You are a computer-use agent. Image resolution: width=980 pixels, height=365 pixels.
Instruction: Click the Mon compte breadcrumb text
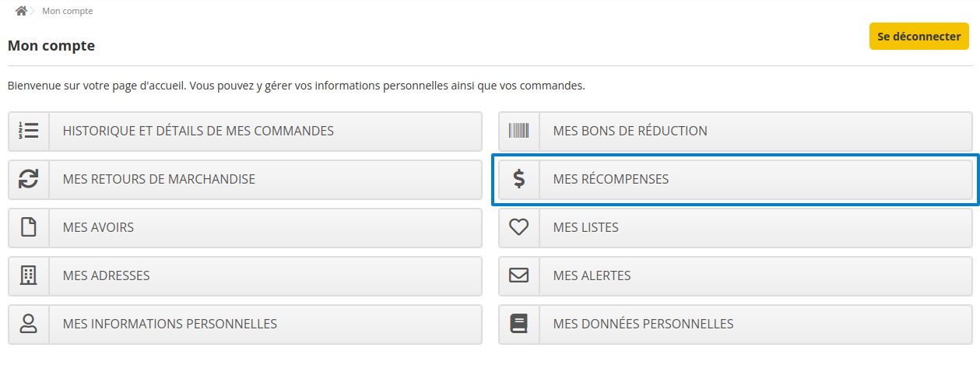coord(68,11)
